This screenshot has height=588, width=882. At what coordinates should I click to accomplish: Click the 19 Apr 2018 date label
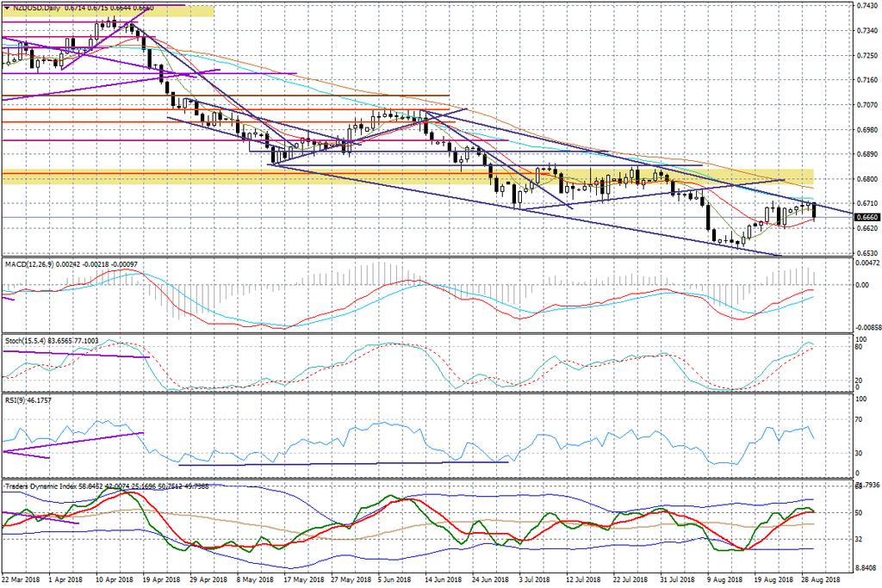(162, 579)
